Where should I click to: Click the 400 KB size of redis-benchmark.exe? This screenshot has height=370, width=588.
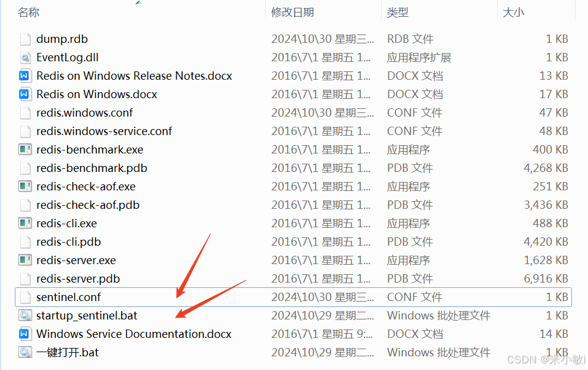551,149
